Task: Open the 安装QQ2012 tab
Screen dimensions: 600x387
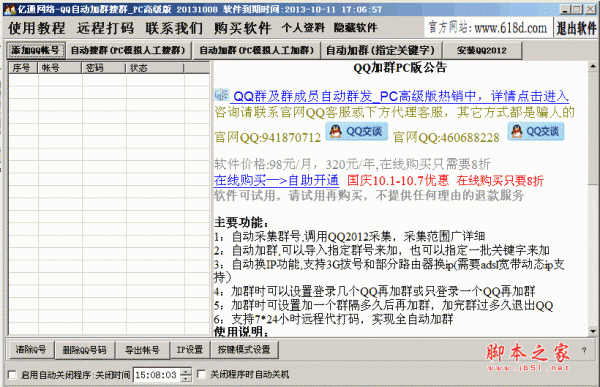Action: [x=482, y=50]
